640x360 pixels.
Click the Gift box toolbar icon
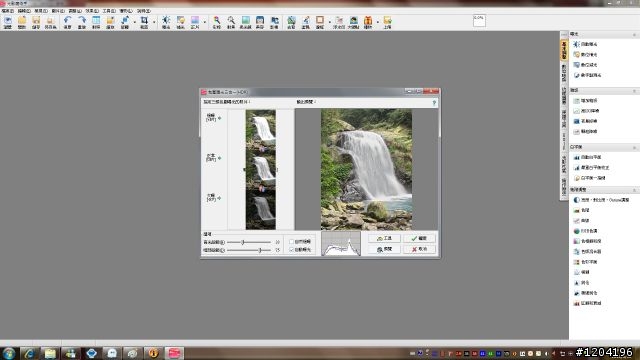pos(368,22)
